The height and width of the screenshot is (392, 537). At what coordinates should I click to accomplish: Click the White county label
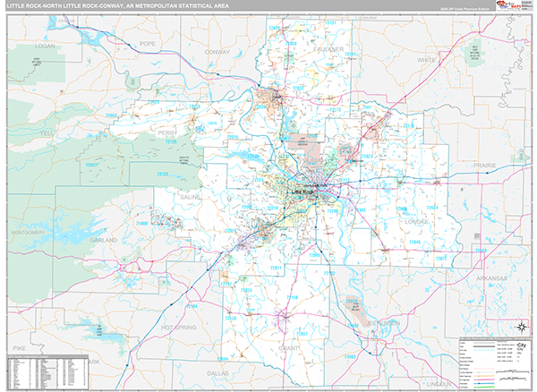(426, 60)
